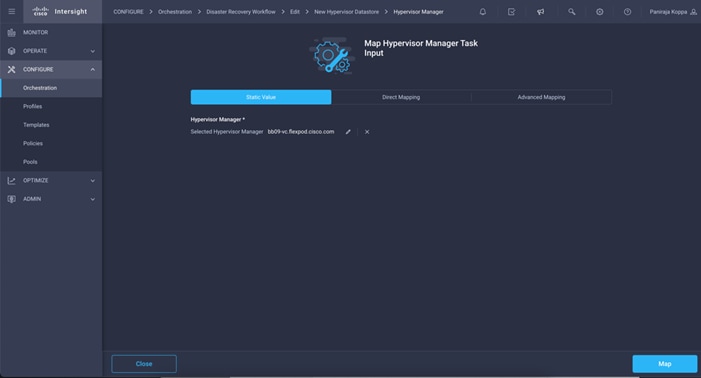Open the help question mark icon
Screen dimensions: 701x378
(628, 12)
